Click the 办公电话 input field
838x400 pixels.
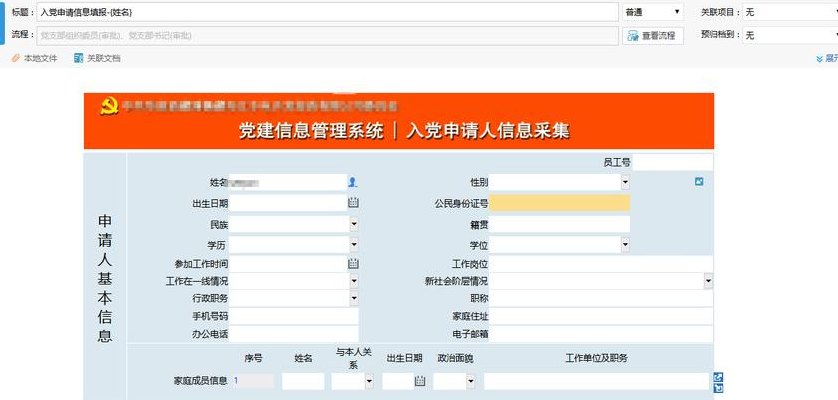click(293, 334)
